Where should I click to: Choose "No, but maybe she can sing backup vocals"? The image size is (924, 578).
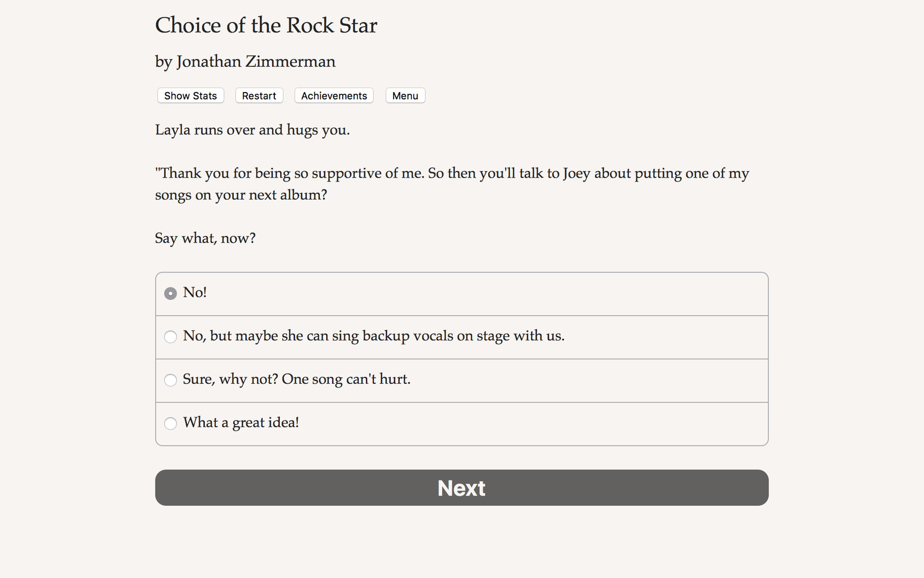click(170, 337)
